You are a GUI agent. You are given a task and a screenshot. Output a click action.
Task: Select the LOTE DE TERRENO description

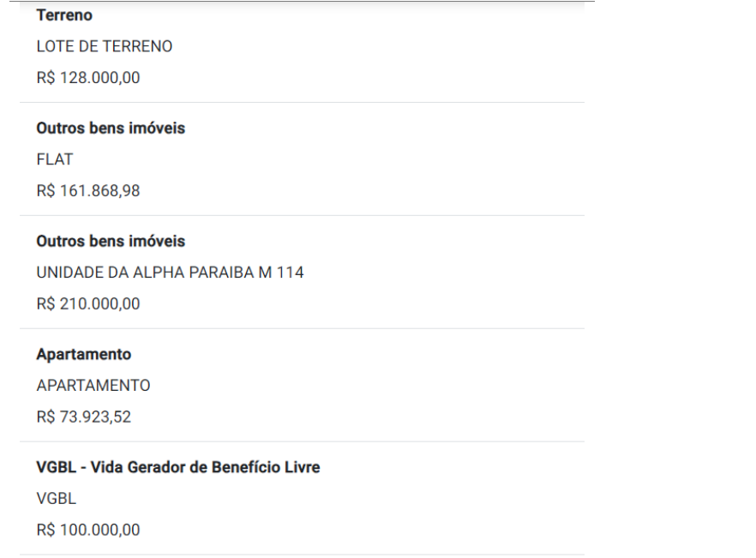tap(105, 47)
